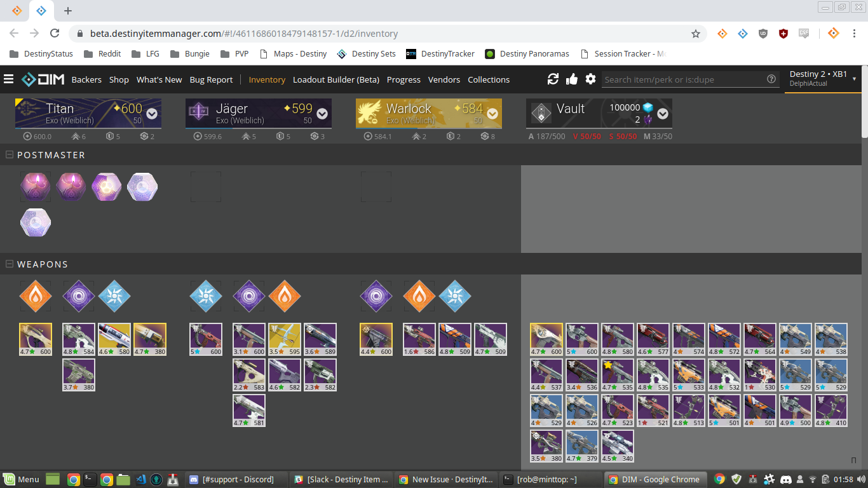The height and width of the screenshot is (488, 868).
Task: Click the Backers link
Action: coord(86,79)
